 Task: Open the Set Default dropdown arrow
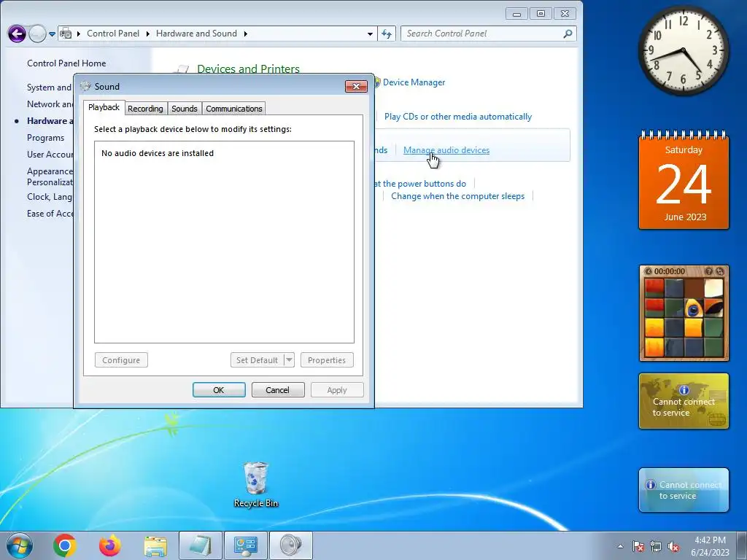(x=289, y=360)
